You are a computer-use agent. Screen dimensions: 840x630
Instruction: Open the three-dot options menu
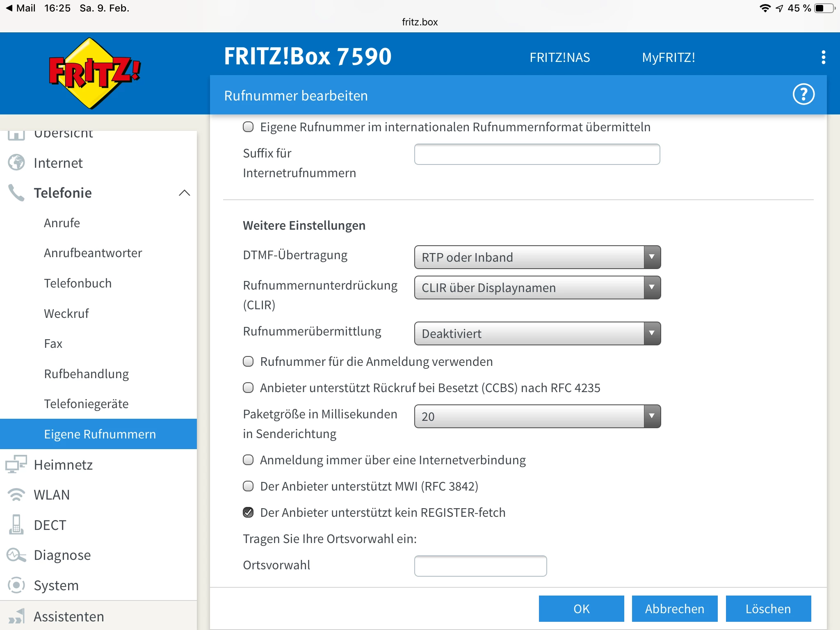[823, 57]
